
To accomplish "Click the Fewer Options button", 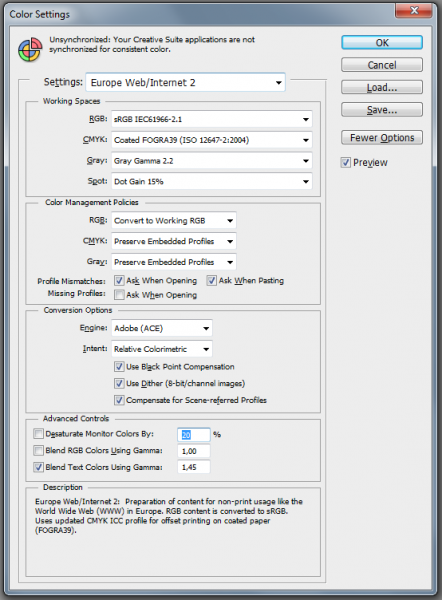I will pyautogui.click(x=382, y=137).
